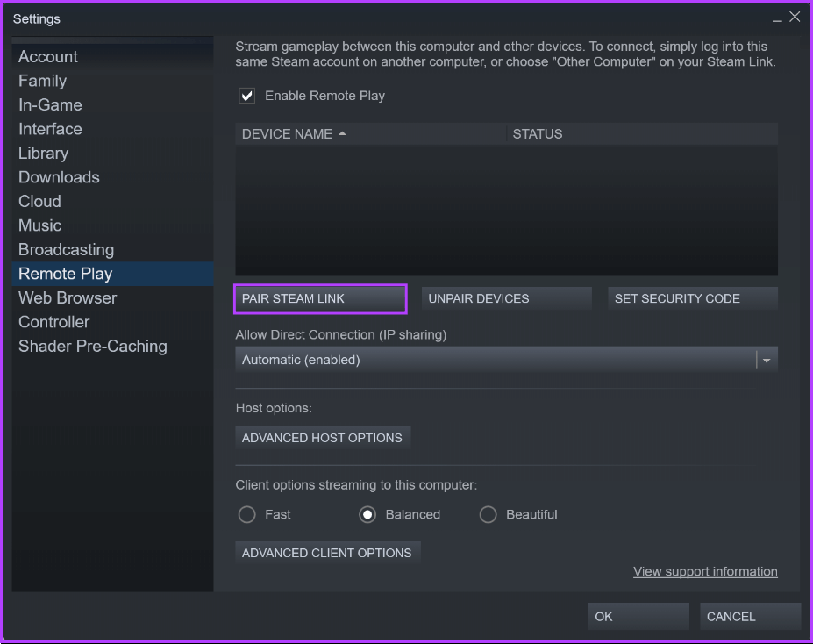Open Web Browser settings
813x644 pixels.
pos(112,297)
